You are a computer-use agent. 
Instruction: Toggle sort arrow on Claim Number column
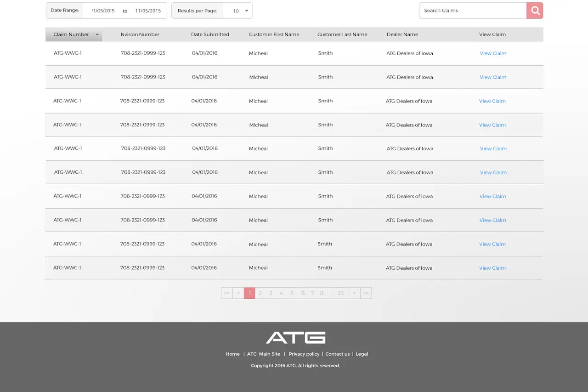(97, 34)
